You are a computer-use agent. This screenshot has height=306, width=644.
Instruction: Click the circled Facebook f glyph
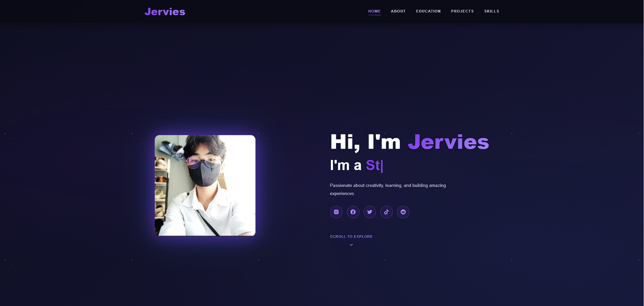(x=353, y=212)
